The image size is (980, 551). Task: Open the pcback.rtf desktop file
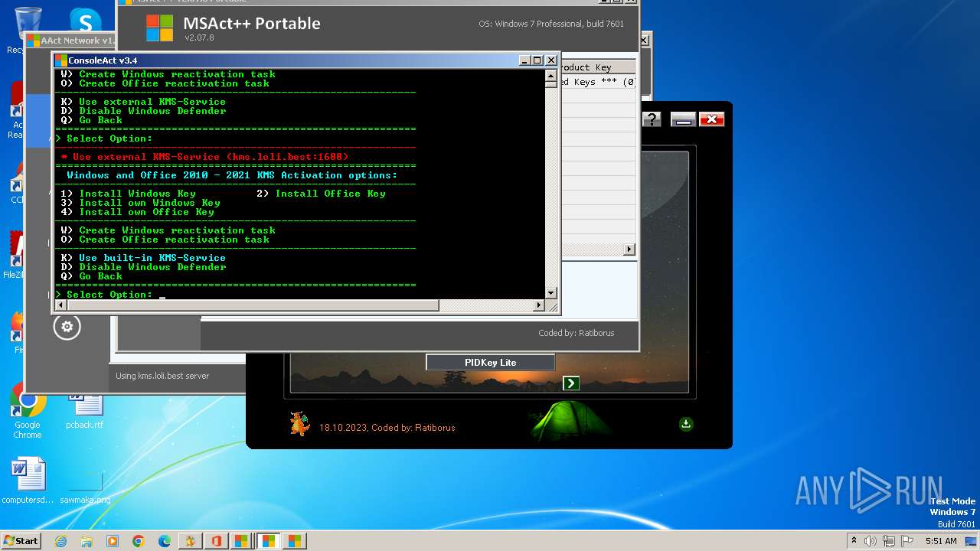pos(84,411)
